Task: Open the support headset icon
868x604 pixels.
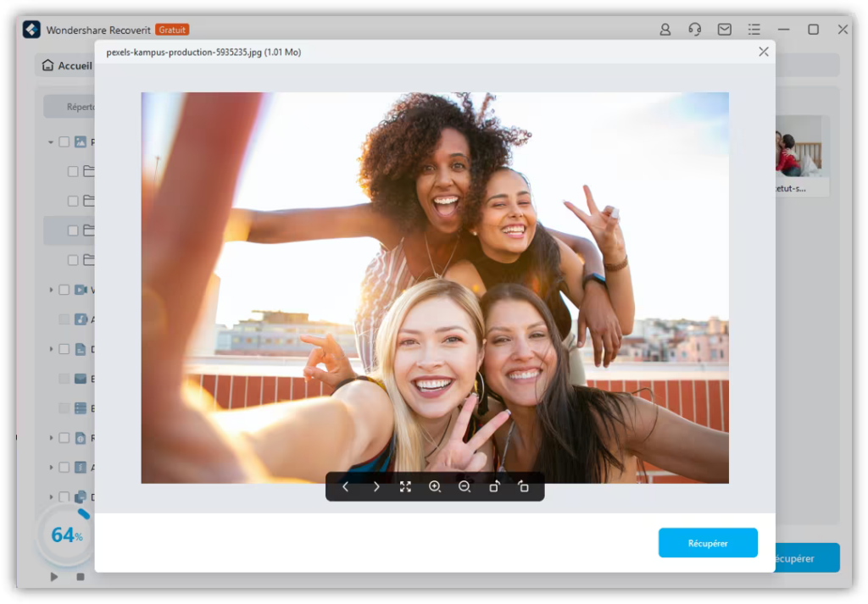Action: click(x=695, y=30)
